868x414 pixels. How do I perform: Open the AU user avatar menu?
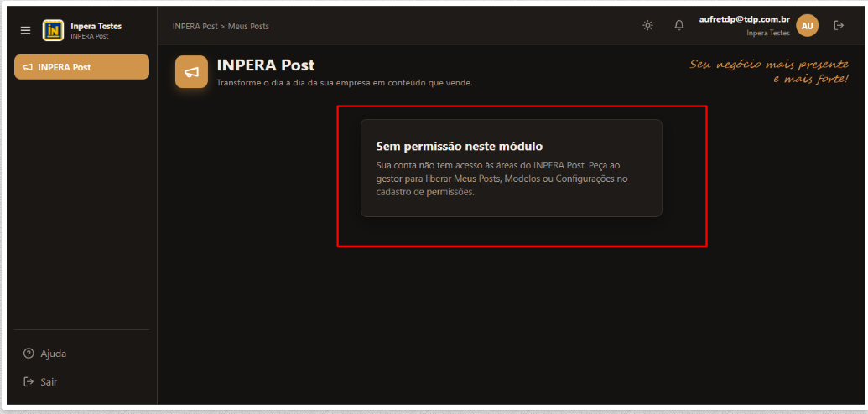pos(807,25)
